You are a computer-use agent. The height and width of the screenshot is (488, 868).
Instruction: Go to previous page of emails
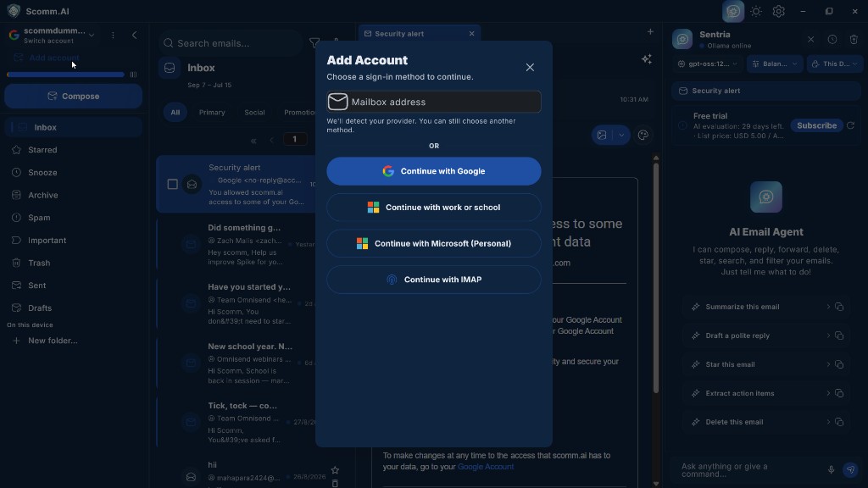pos(272,141)
